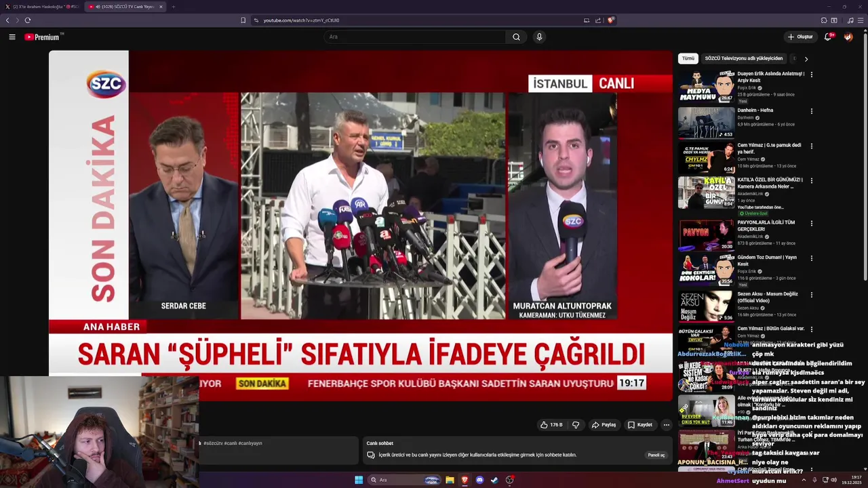Bookmark this page in address bar
Viewport: 868px width, 488px height.
point(243,20)
